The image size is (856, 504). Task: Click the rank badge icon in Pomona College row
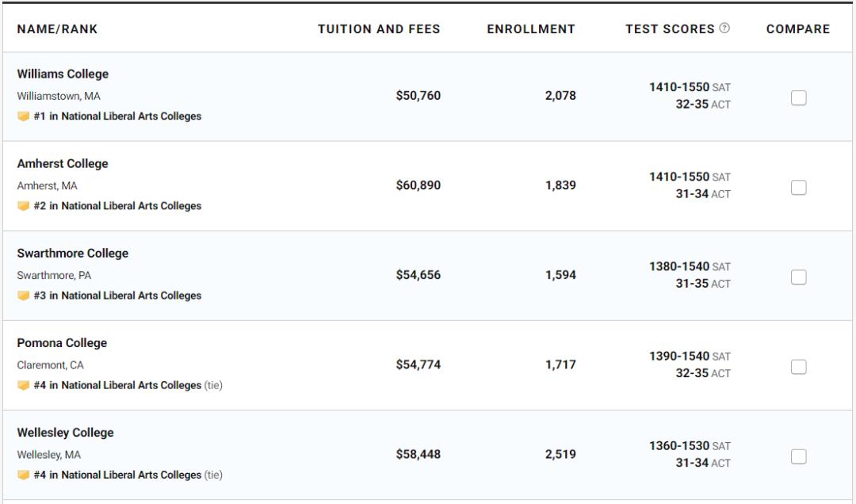(x=24, y=385)
